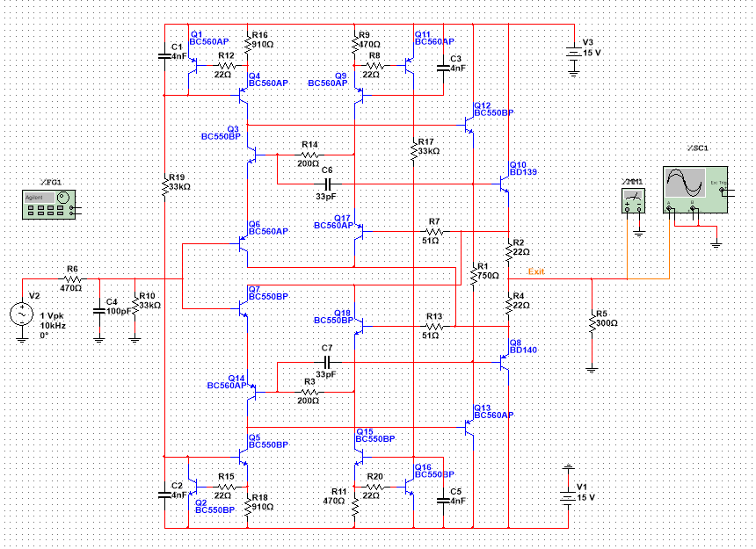
Task: Select resistor R1 750Ω
Action: pyautogui.click(x=474, y=276)
